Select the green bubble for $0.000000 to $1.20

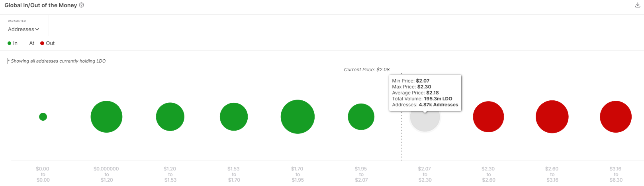106,117
